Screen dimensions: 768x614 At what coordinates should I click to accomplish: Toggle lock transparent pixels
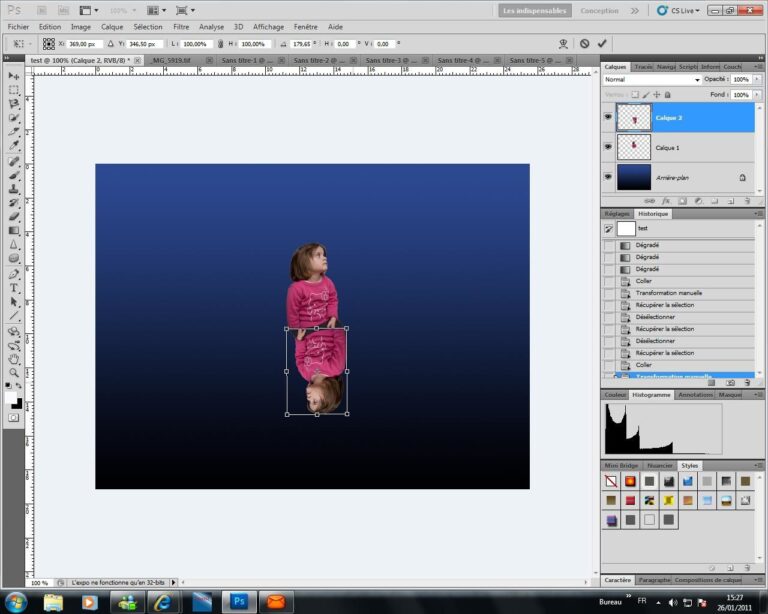[635, 94]
